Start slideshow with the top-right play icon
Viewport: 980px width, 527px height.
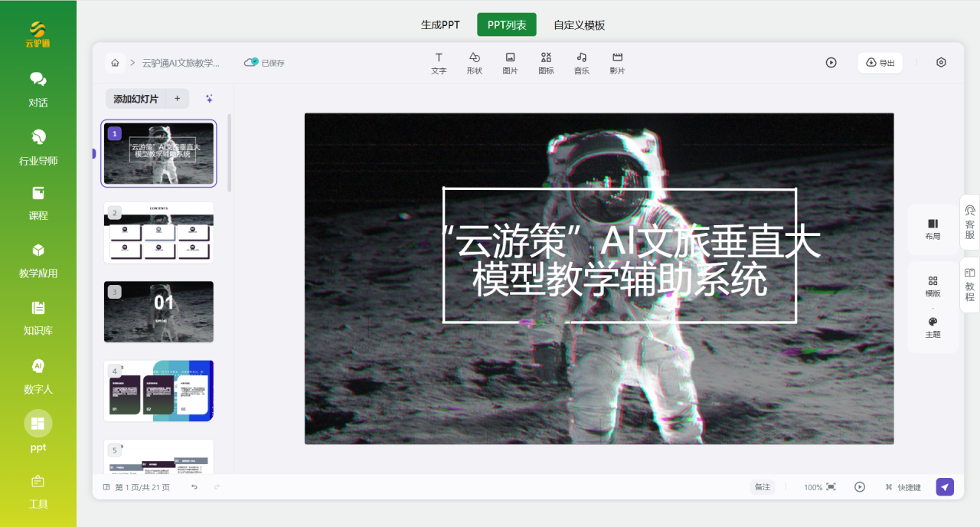pyautogui.click(x=831, y=62)
